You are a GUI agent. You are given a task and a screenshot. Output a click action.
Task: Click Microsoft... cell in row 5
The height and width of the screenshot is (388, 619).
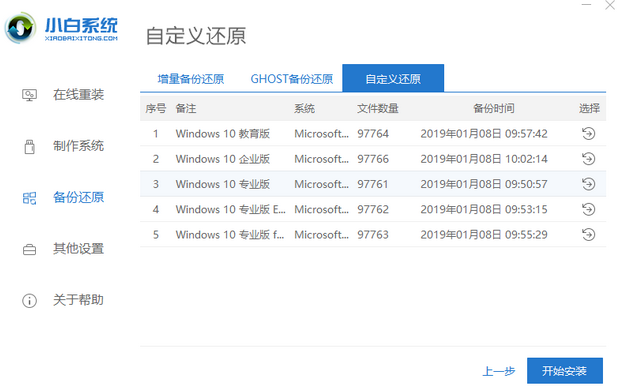pyautogui.click(x=321, y=235)
